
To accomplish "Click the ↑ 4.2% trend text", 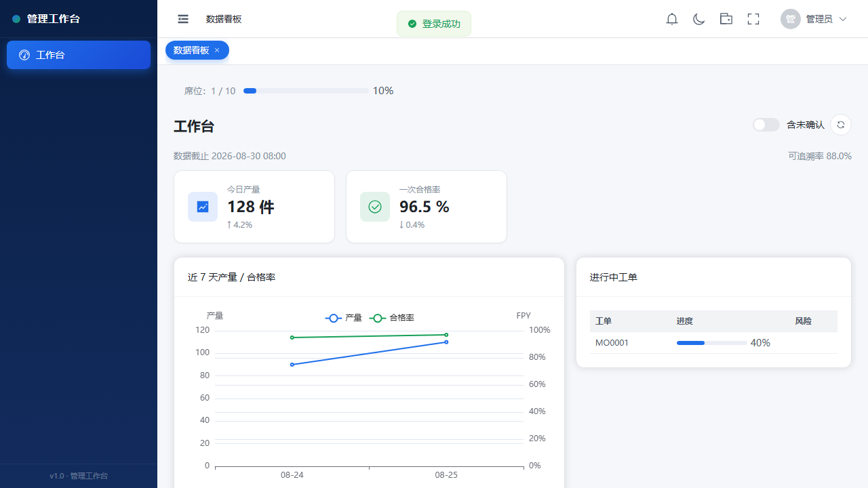I will tap(240, 225).
